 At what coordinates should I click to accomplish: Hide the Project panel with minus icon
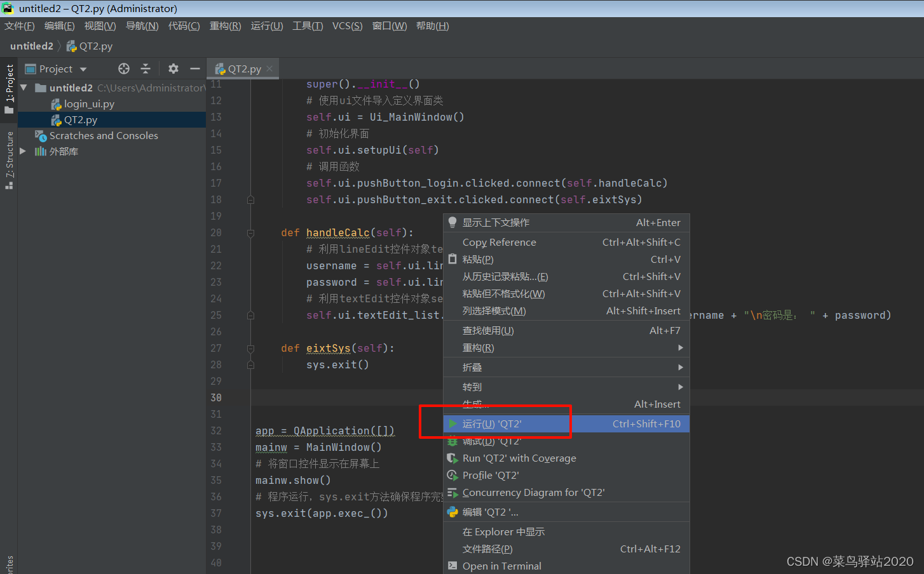coord(195,69)
